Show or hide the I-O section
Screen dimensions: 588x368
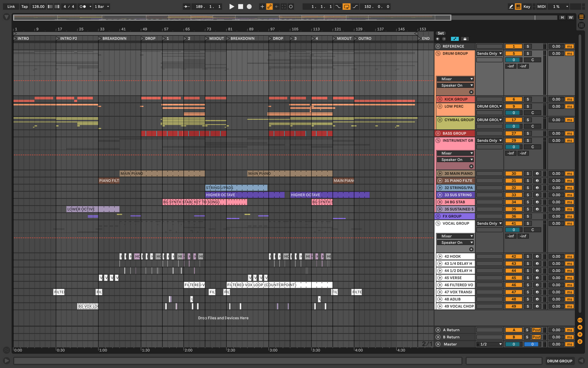pos(580,320)
